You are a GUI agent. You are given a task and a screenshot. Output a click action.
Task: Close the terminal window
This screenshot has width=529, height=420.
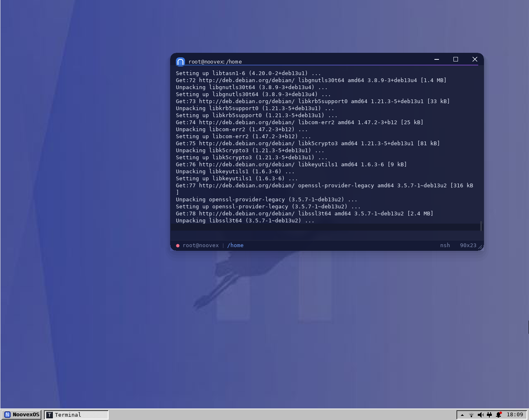pos(475,59)
